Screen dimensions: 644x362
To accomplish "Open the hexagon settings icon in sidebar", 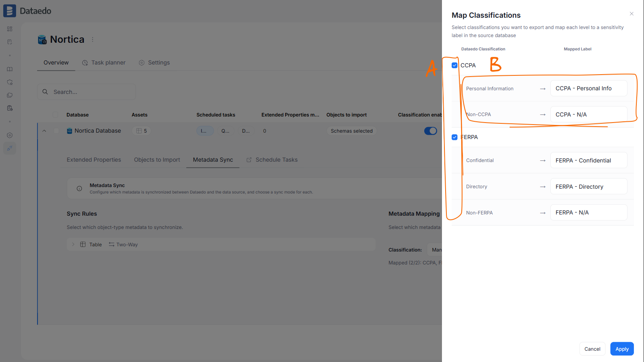I will click(10, 135).
